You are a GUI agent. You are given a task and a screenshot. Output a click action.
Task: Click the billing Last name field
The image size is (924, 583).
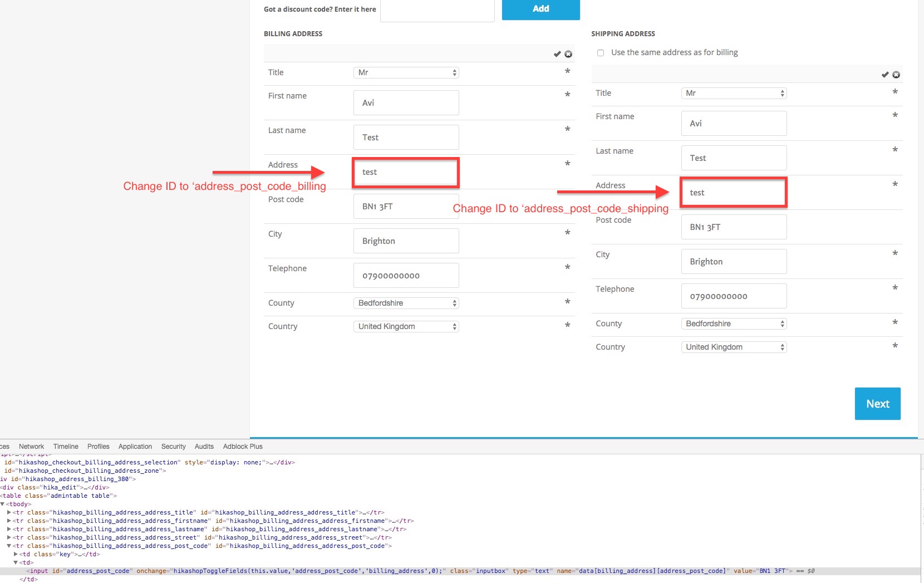(x=406, y=138)
